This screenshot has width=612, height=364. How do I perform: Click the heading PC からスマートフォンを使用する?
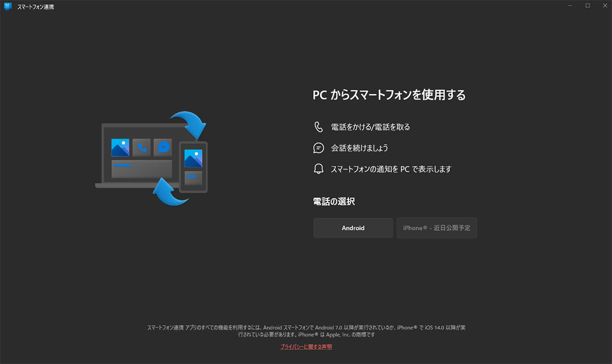pyautogui.click(x=389, y=95)
